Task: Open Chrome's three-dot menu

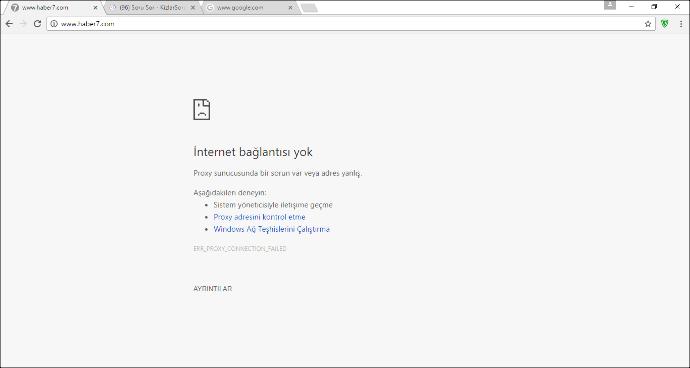Action: 681,24
